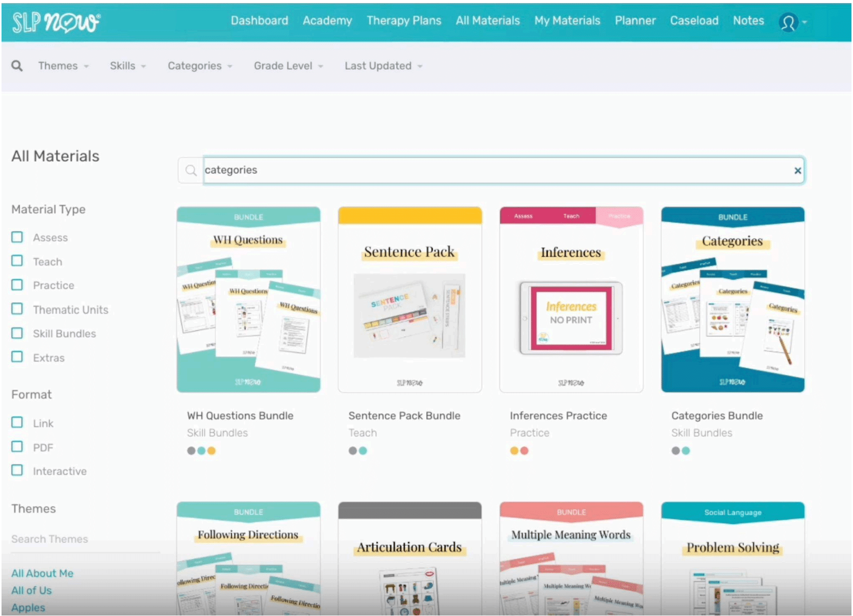Open My Materials page
Image resolution: width=853 pixels, height=616 pixels.
(567, 21)
